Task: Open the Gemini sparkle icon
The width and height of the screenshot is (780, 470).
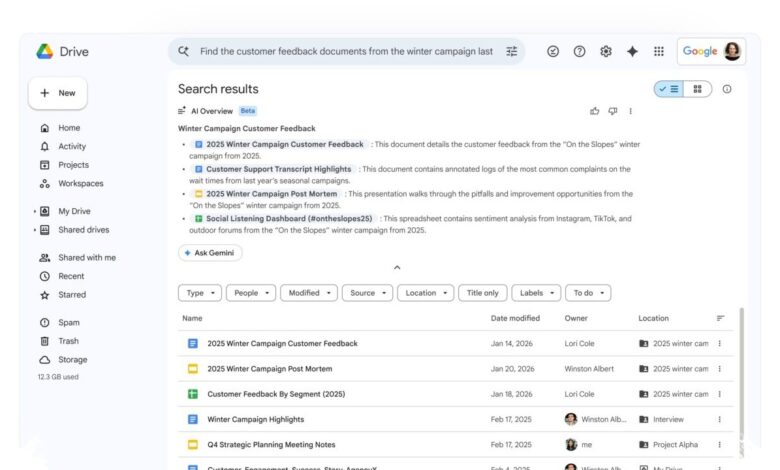Action: point(632,51)
